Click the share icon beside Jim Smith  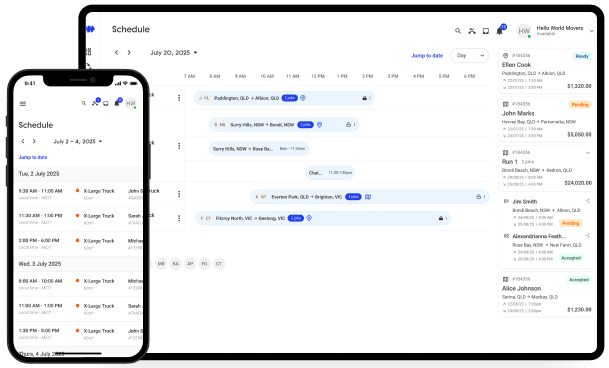click(587, 201)
